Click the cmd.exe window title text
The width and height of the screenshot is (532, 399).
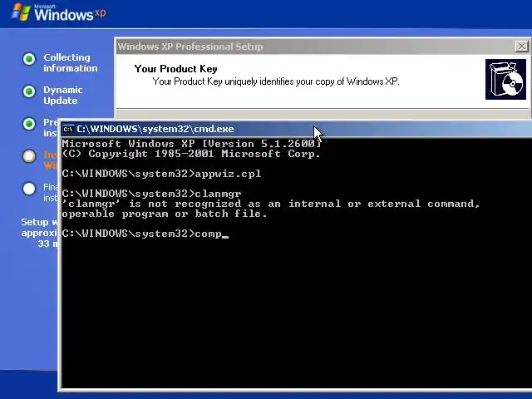(x=155, y=130)
